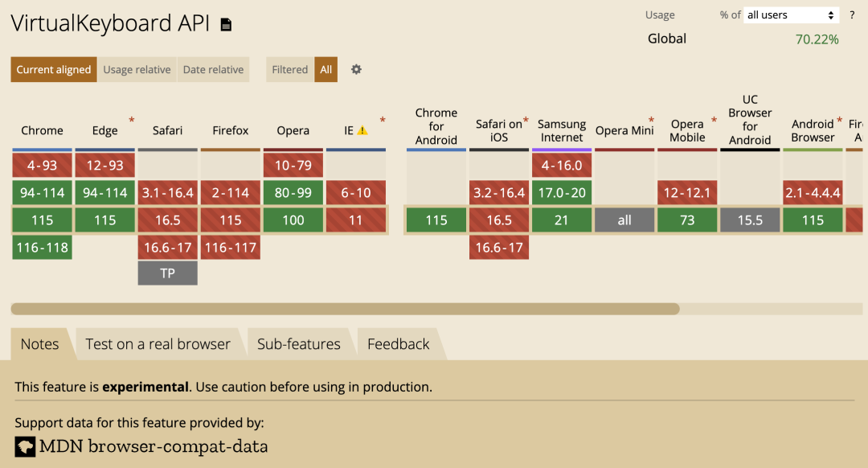This screenshot has width=868, height=468.
Task: Click Safari 3.1-16.4 cell
Action: click(168, 193)
